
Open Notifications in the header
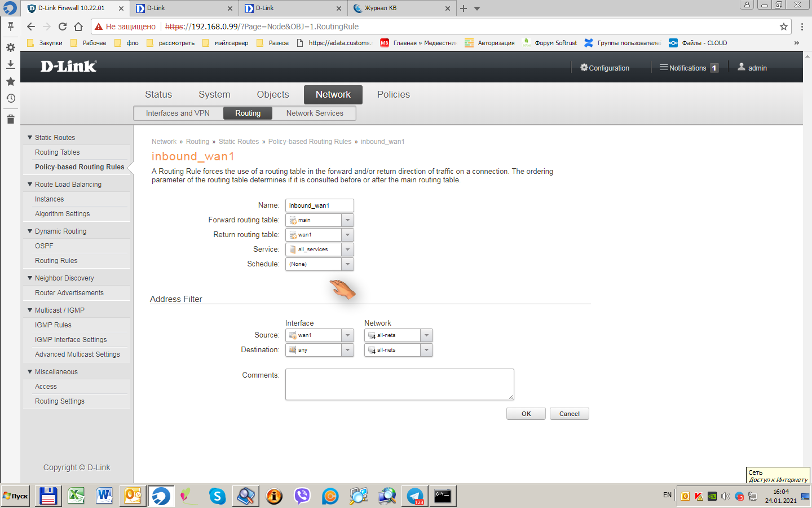[x=689, y=68]
